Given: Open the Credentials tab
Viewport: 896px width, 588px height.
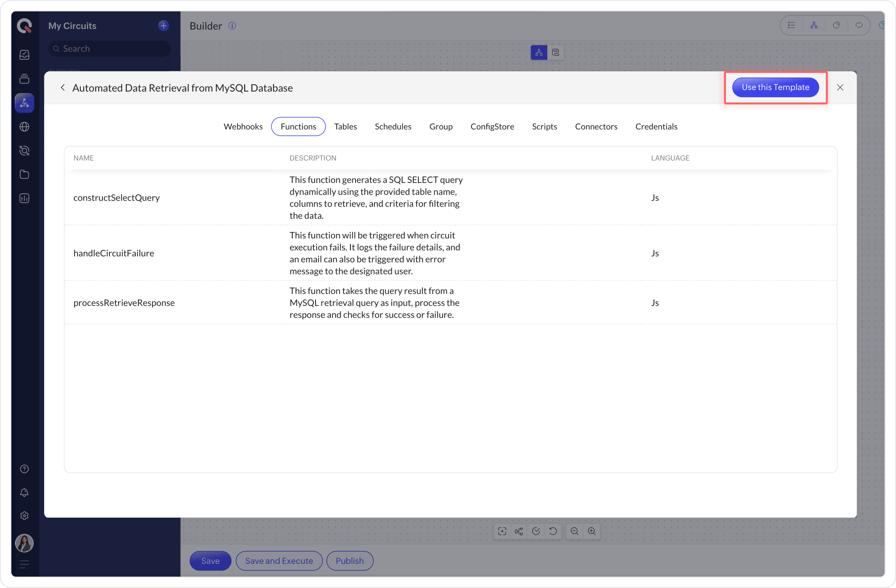Looking at the screenshot, I should (x=656, y=126).
